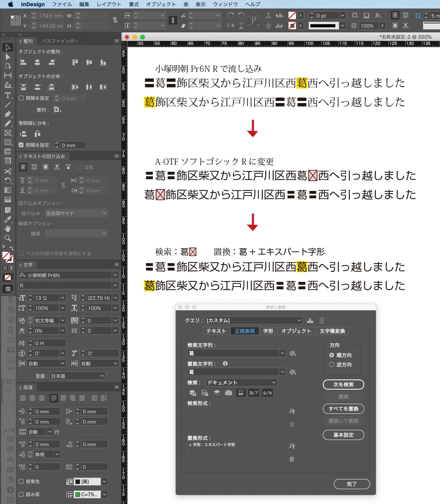Open font family 小塚明朝 Pr6N dropdown
This screenshot has width=440, height=504.
click(115, 275)
